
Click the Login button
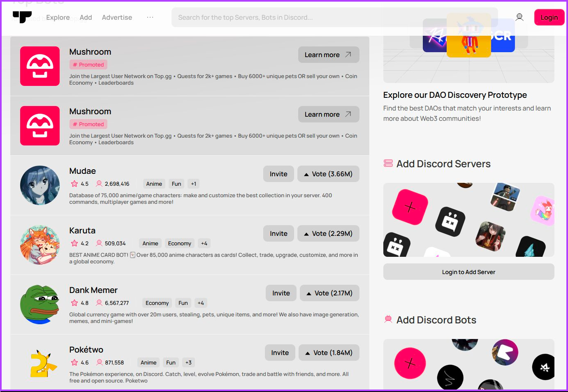coord(549,17)
